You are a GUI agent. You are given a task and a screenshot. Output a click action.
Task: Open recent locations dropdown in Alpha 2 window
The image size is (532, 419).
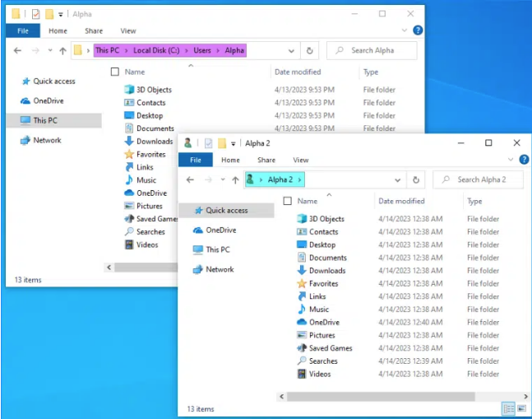[223, 179]
